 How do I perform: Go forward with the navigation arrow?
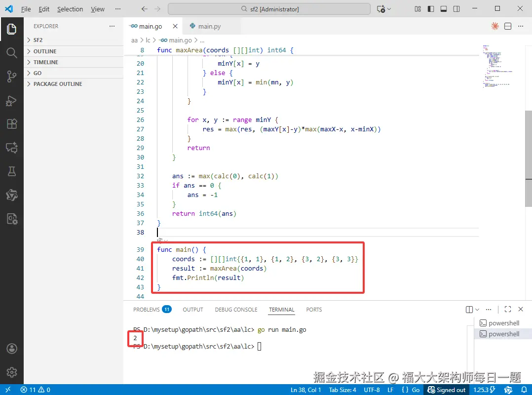click(x=157, y=9)
